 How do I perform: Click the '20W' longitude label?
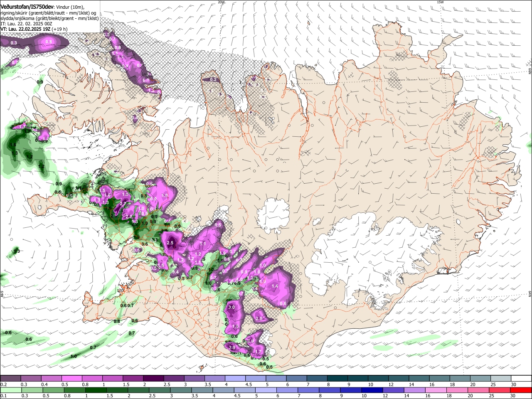[x=222, y=2]
